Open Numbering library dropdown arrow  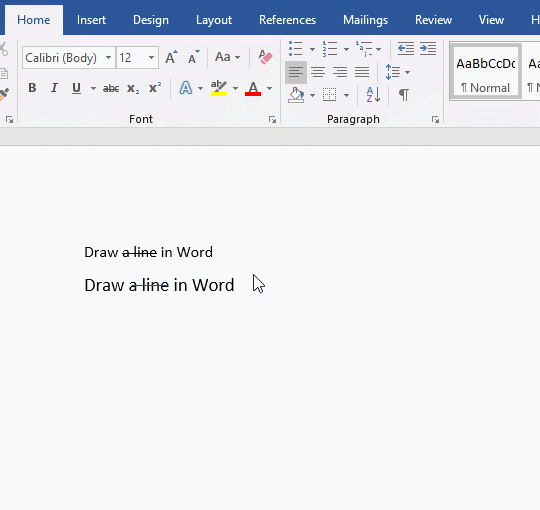point(346,49)
